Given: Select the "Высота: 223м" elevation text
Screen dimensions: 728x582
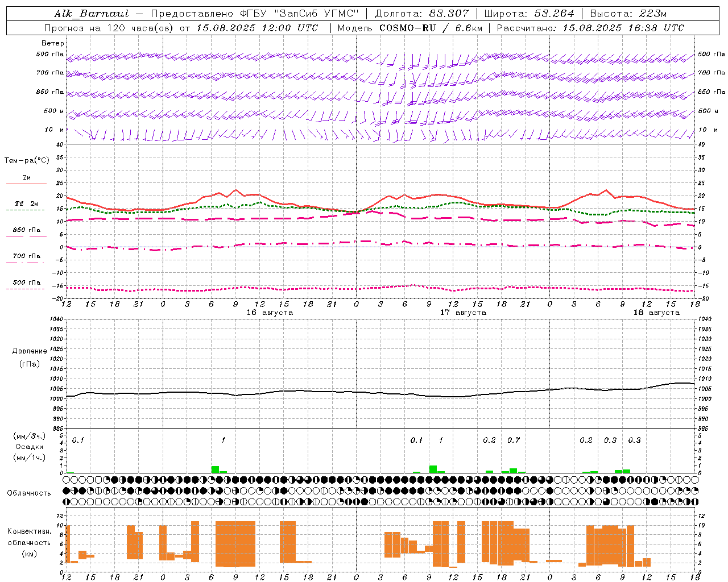Looking at the screenshot, I should pos(628,14).
